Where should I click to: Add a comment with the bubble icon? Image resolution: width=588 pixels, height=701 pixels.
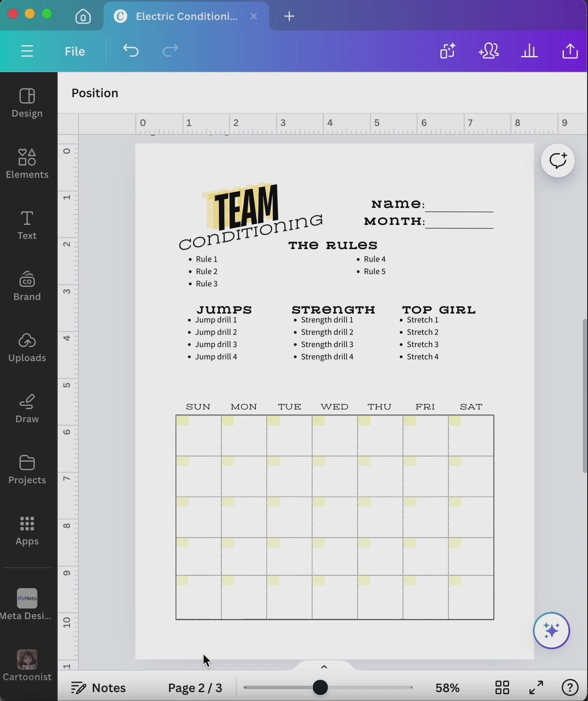point(558,161)
